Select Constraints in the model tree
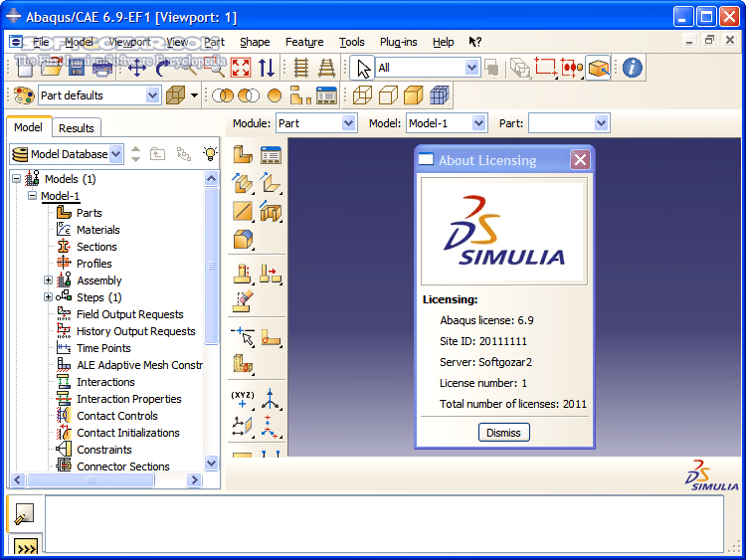The height and width of the screenshot is (560, 746). [104, 450]
